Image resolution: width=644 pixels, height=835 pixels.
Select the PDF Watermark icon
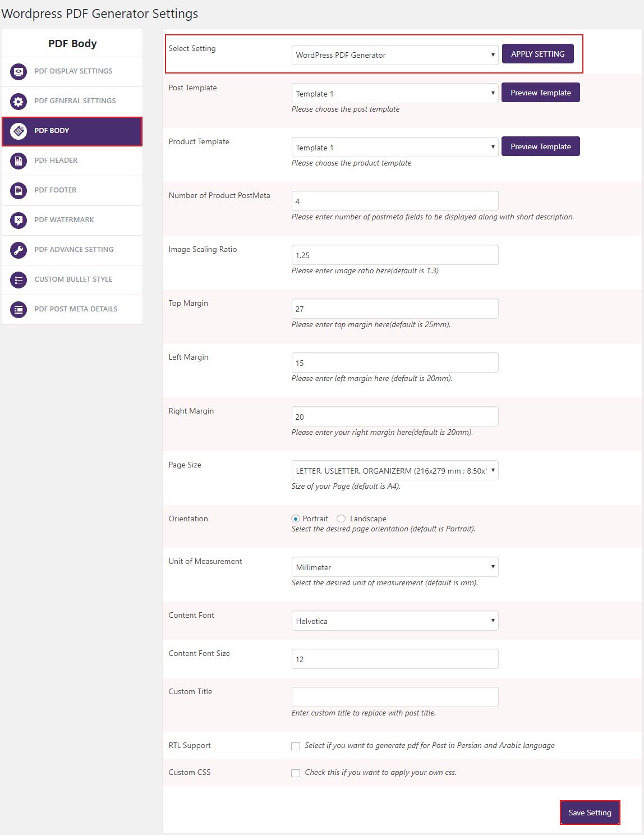coord(19,221)
